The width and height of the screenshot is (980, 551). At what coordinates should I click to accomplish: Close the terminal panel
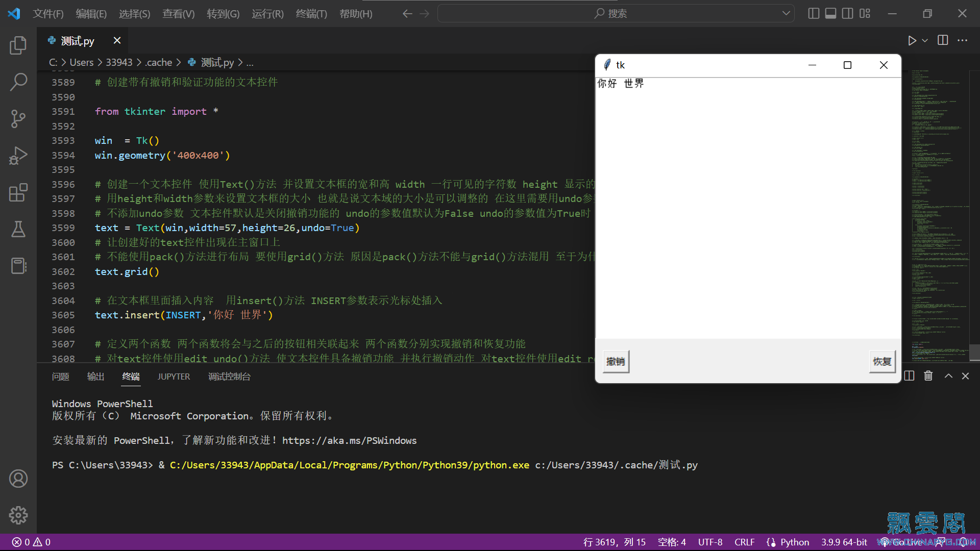tap(965, 376)
